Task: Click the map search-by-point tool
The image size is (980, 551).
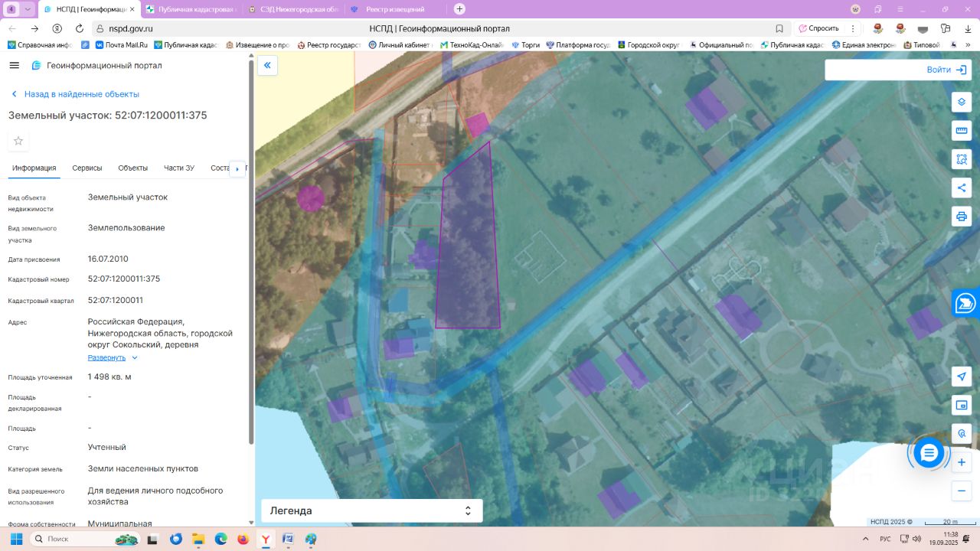Action: (x=962, y=434)
